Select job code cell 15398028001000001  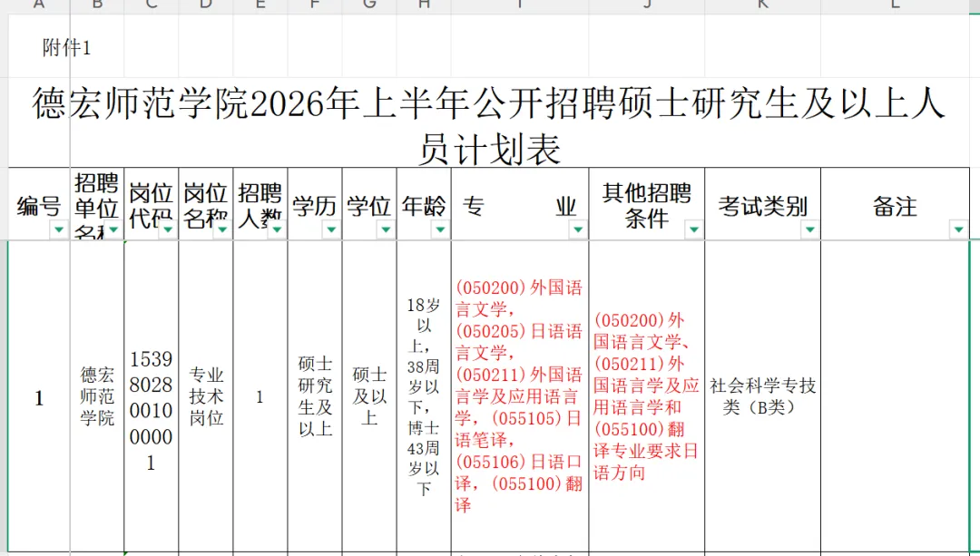click(151, 396)
